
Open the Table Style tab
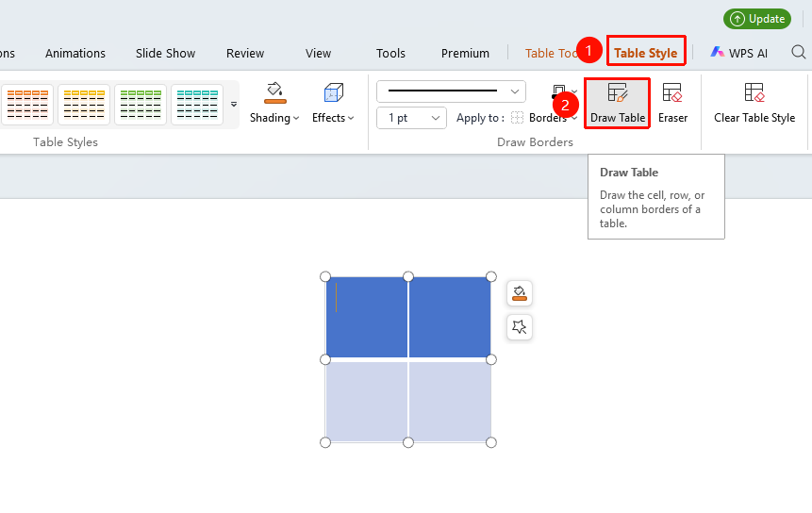click(645, 53)
